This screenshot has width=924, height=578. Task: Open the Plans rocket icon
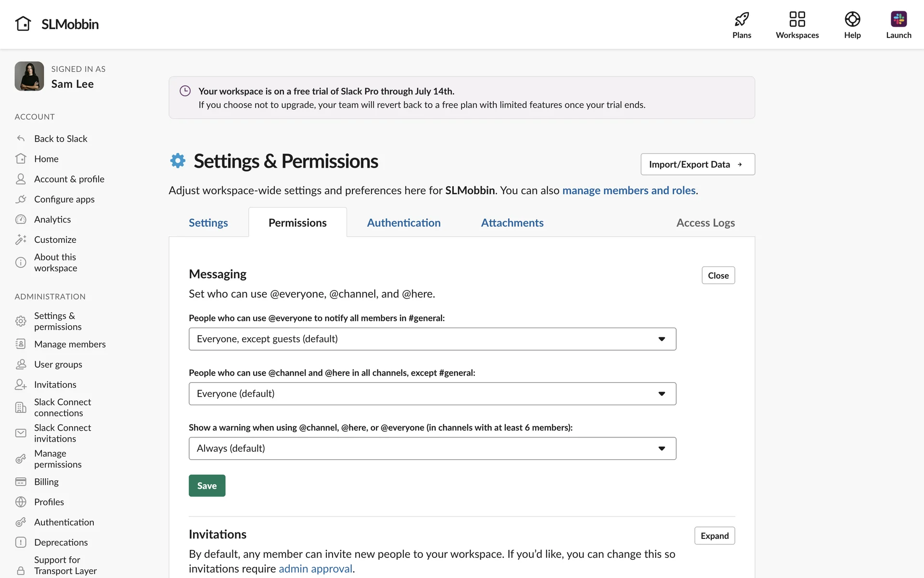[742, 19]
